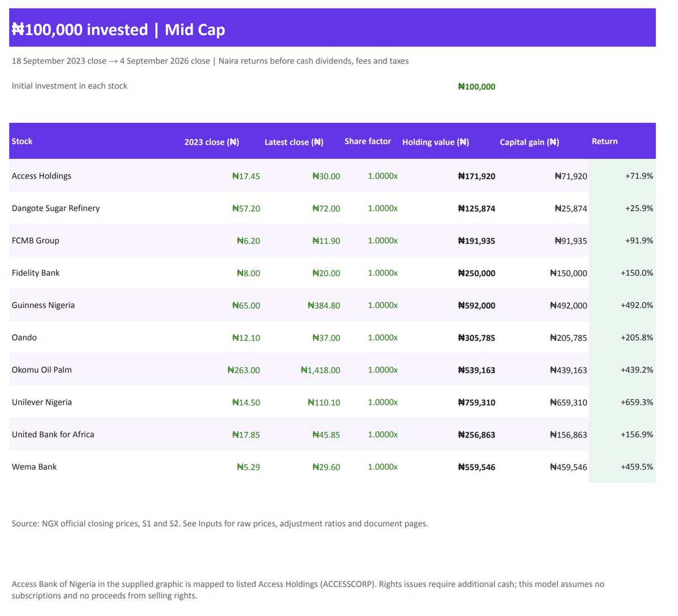Click Wema Bank latest close ₦29.60

click(326, 467)
